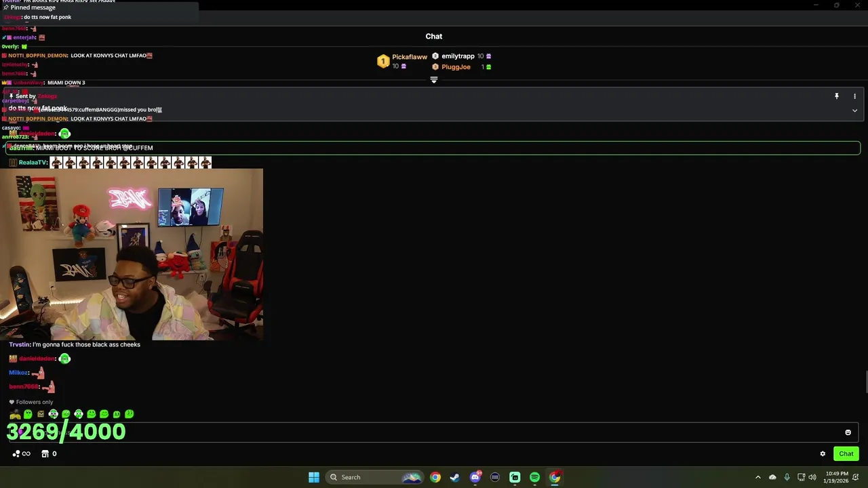Click username RealaaTV in overlay chat
The width and height of the screenshot is (868, 488).
pyautogui.click(x=33, y=163)
